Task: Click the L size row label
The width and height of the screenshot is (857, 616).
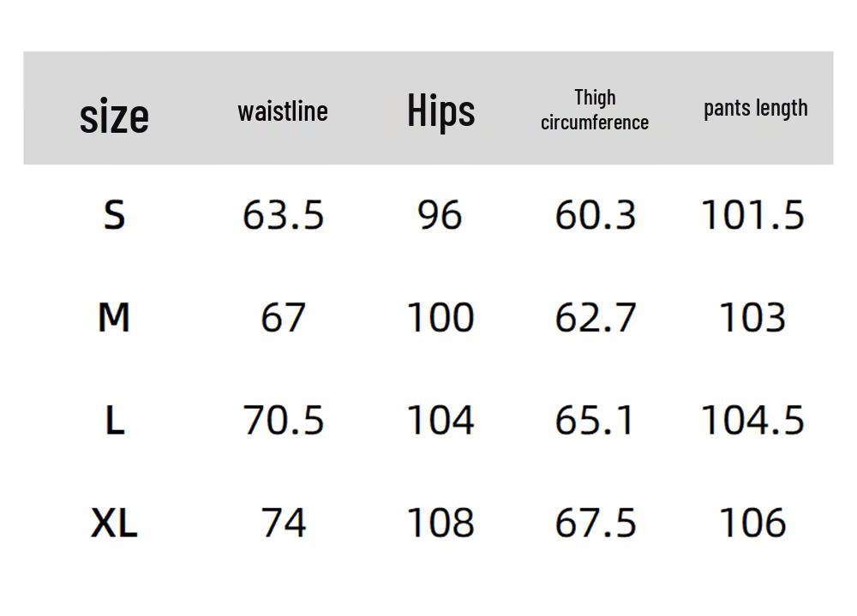Action: point(114,421)
